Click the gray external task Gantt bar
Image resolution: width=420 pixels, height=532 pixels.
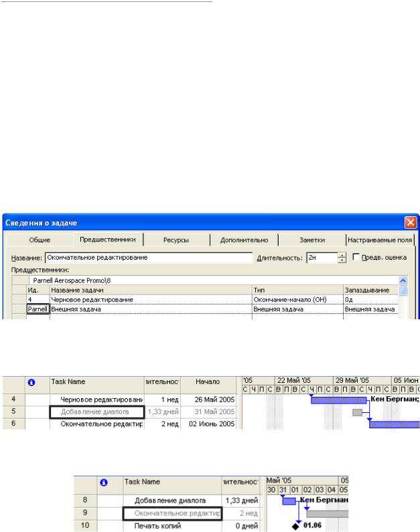coord(357,412)
